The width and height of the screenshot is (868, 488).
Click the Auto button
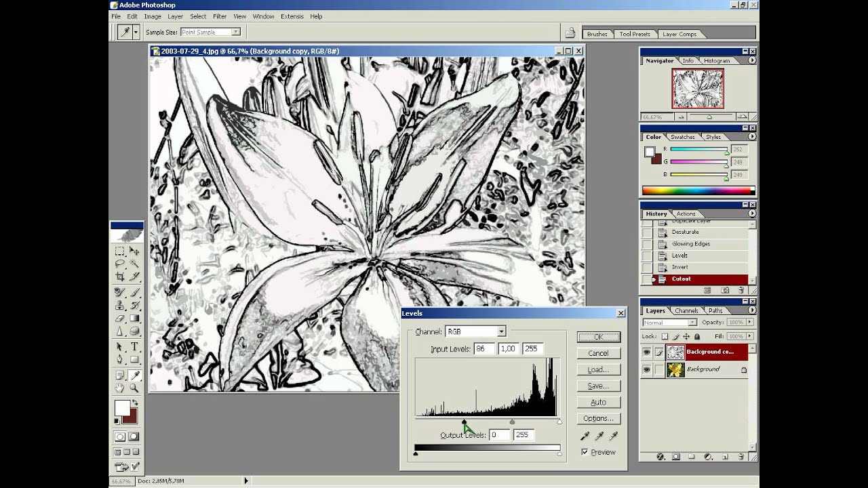point(598,402)
